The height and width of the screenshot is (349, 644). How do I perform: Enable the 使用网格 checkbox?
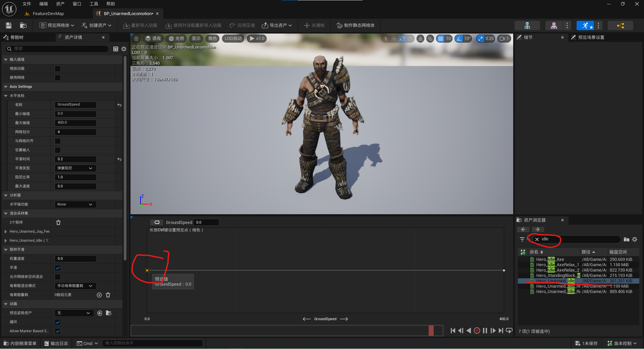[58, 78]
